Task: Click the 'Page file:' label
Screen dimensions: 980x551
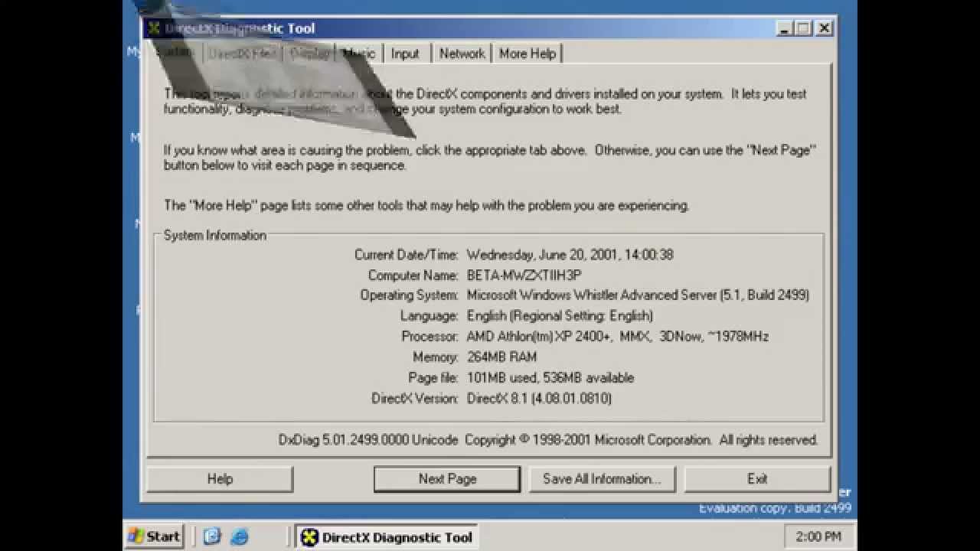Action: pos(433,378)
